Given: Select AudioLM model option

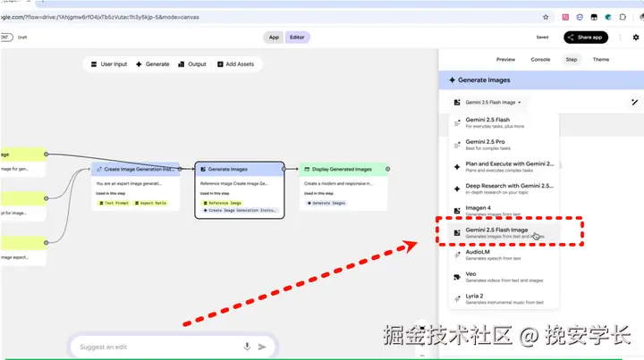Looking at the screenshot, I should [504, 255].
